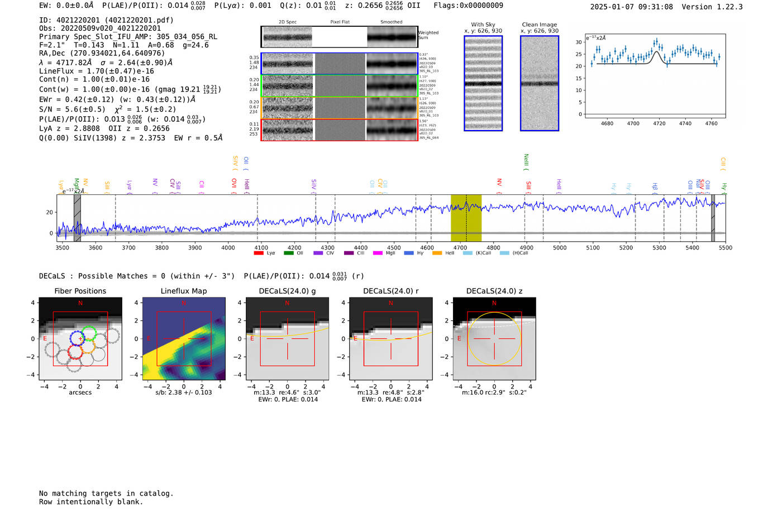Click the Row intentionally blank text

(91, 502)
